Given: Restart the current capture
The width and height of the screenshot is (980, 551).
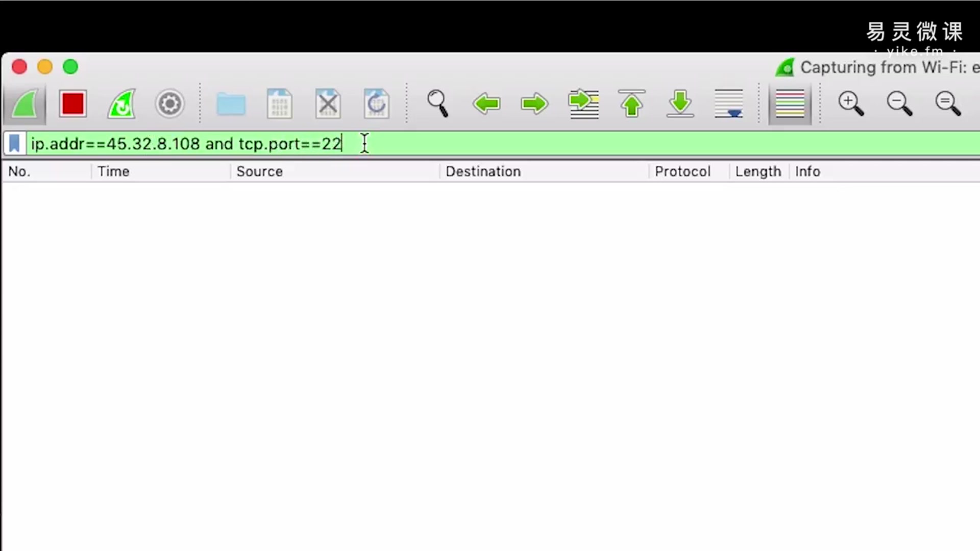Looking at the screenshot, I should pyautogui.click(x=121, y=104).
